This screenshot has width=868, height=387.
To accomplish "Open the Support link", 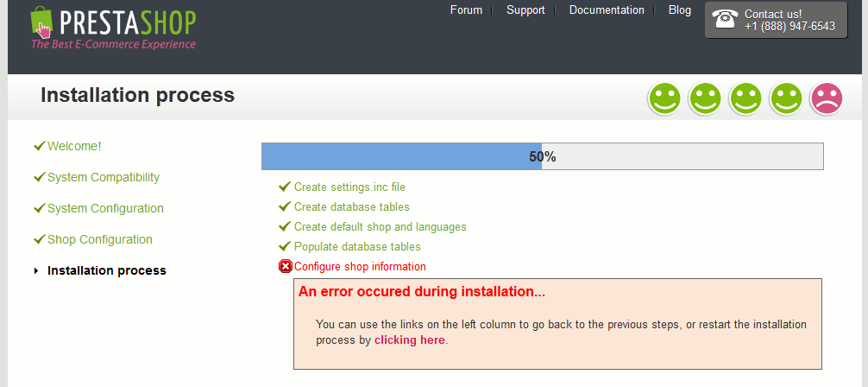I will point(525,10).
